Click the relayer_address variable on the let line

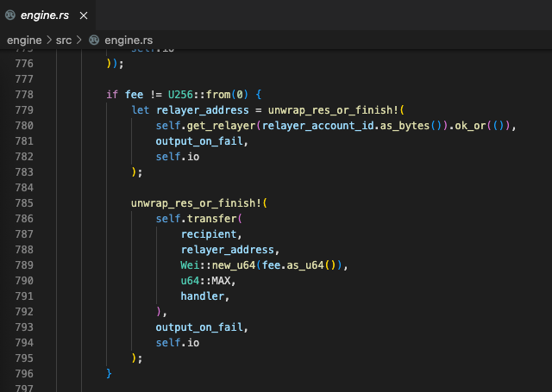(202, 109)
